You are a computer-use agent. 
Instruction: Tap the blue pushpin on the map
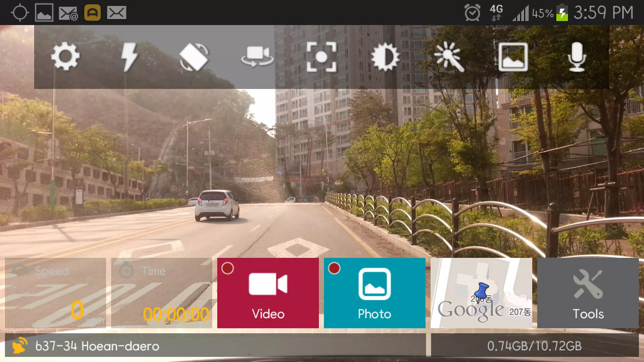tap(482, 291)
